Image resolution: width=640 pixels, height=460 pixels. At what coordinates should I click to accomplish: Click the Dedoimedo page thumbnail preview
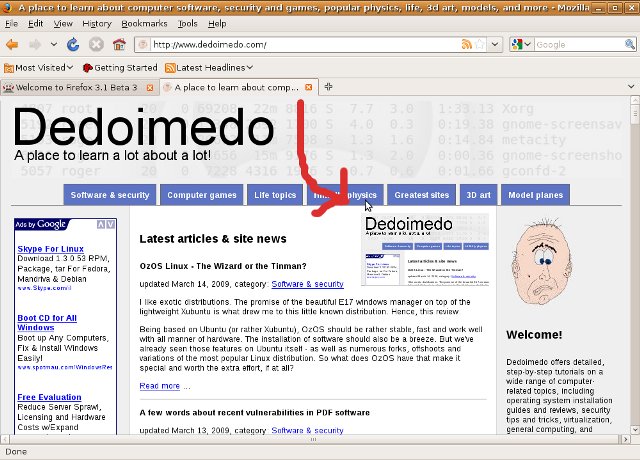tap(425, 250)
